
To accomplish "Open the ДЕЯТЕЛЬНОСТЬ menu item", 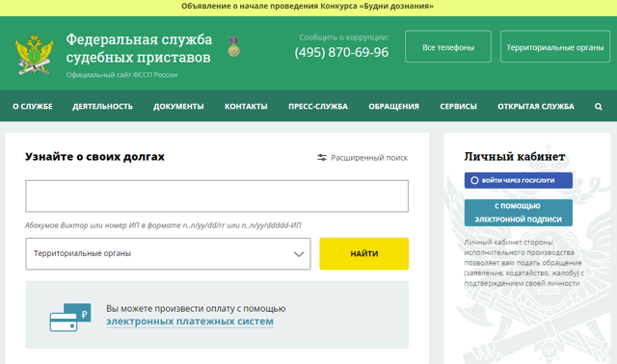I will pyautogui.click(x=102, y=107).
